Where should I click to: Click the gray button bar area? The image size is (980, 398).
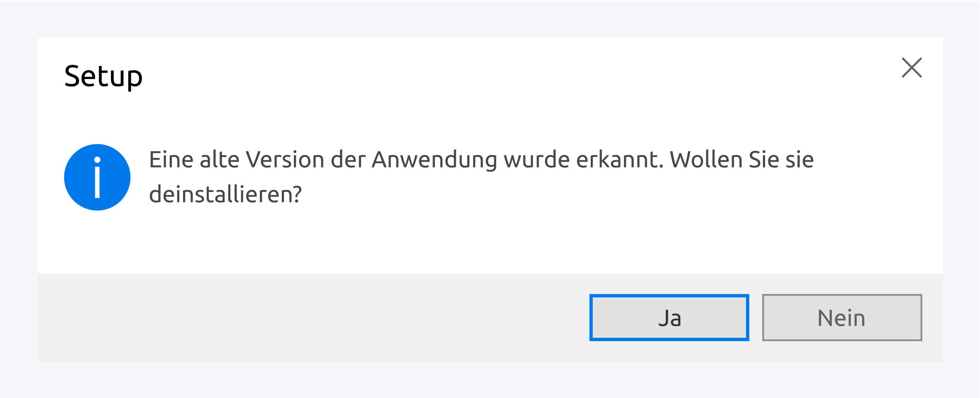click(311, 318)
